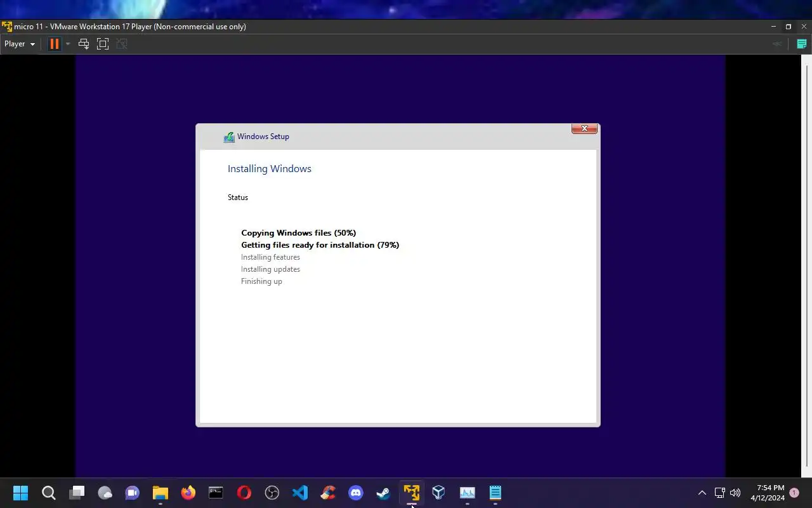The width and height of the screenshot is (812, 508).
Task: Open the Player menu dropdown
Action: pyautogui.click(x=20, y=44)
